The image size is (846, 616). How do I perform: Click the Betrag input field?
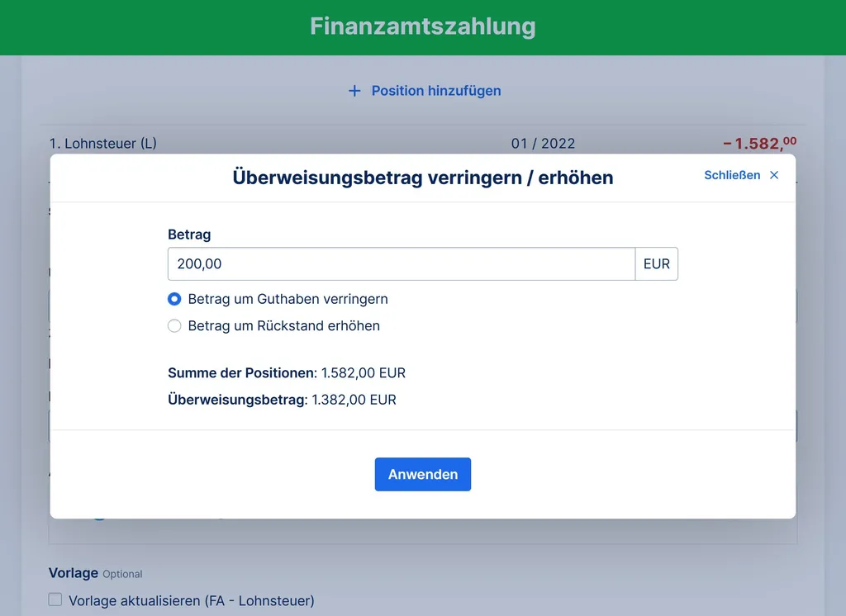402,263
